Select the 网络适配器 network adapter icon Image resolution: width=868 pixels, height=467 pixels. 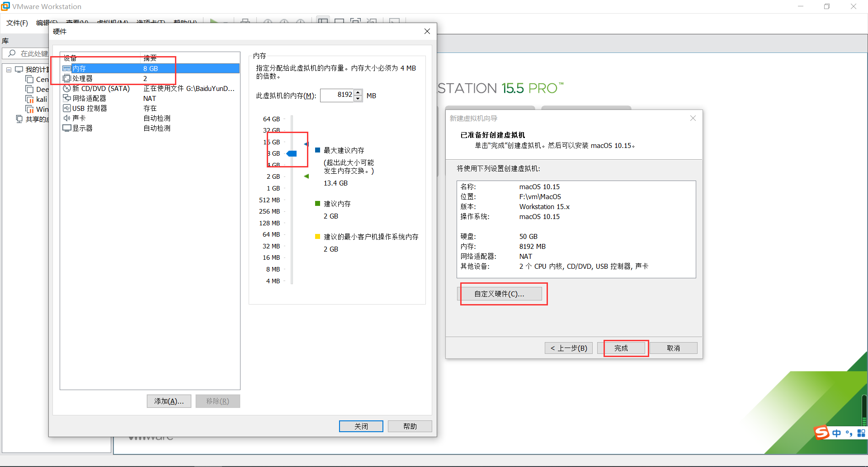pos(67,98)
